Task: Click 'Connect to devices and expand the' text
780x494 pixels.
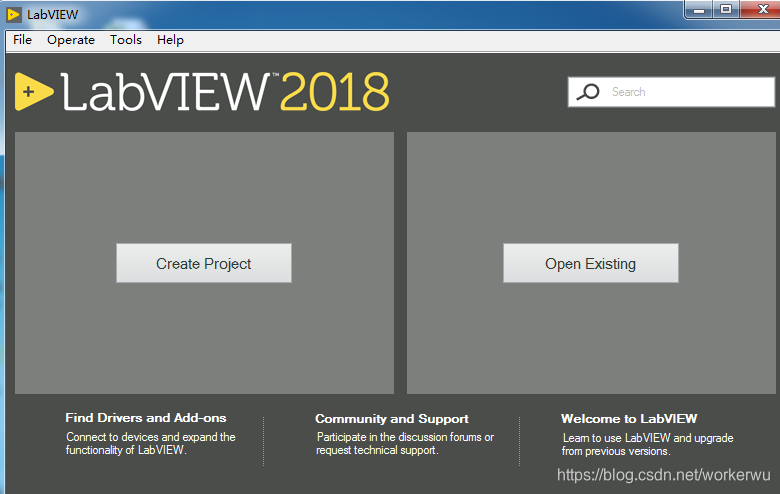Action: (151, 437)
